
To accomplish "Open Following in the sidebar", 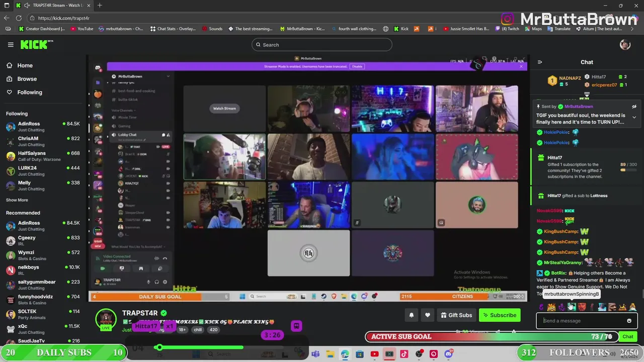I will tap(30, 93).
